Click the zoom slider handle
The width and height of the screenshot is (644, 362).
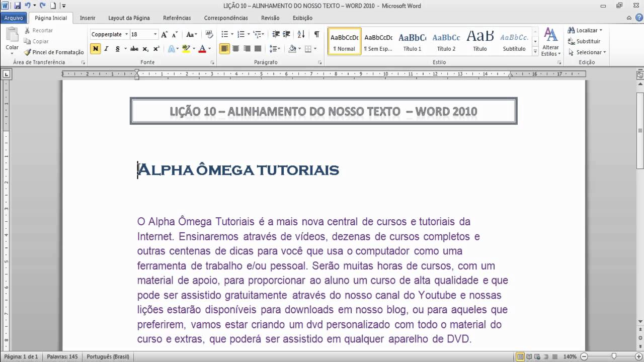614,357
